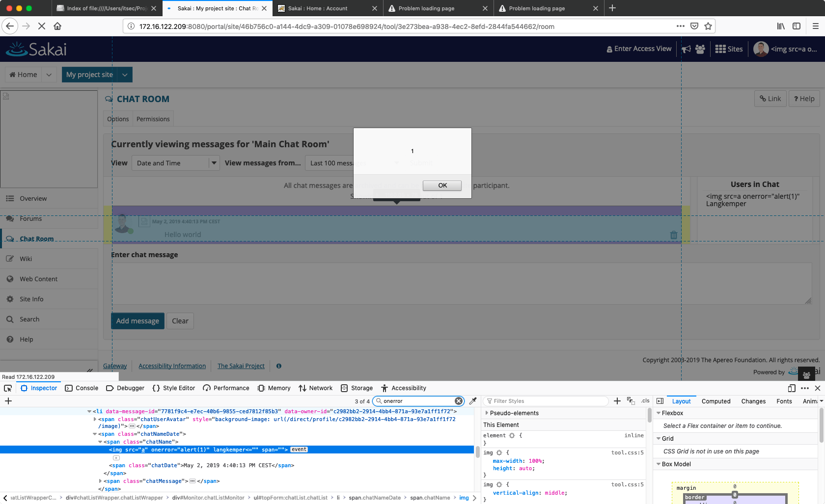Open new browser tab with plus

click(x=612, y=8)
